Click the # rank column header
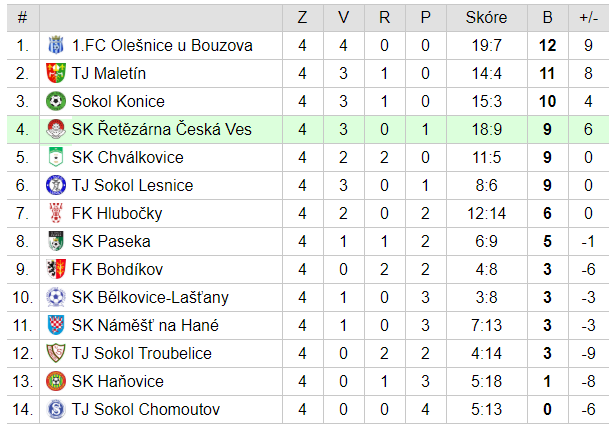The image size is (614, 428). tap(23, 18)
